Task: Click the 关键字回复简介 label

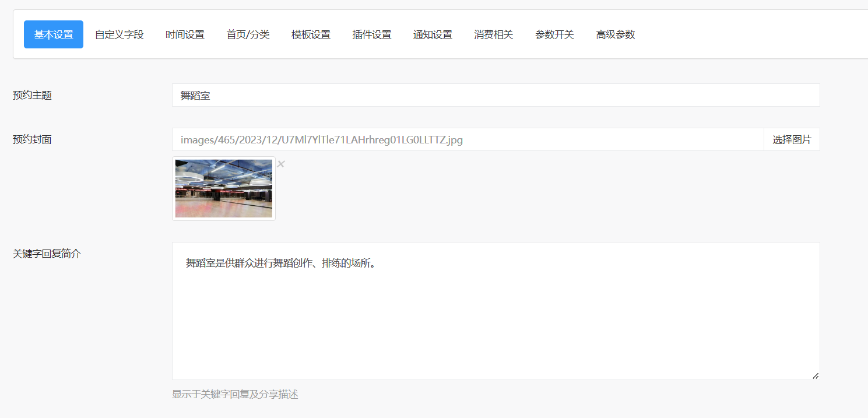Action: (47, 254)
